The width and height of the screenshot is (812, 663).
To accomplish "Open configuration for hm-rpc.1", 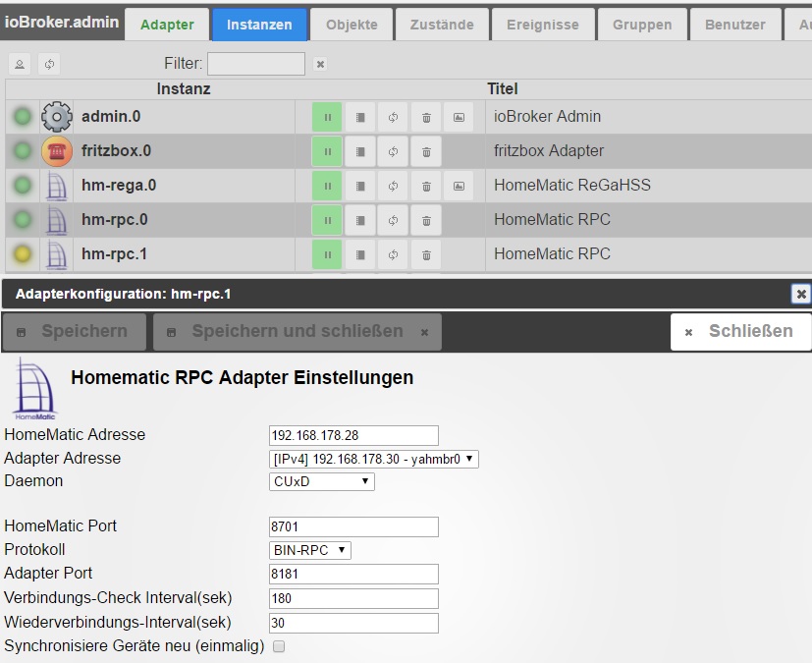I will (x=360, y=254).
